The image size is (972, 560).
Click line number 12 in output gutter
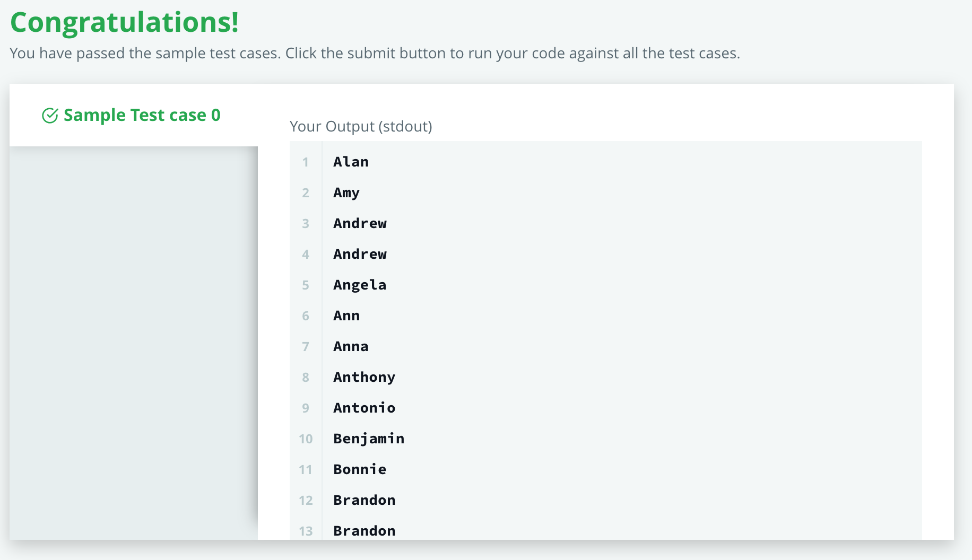click(306, 501)
